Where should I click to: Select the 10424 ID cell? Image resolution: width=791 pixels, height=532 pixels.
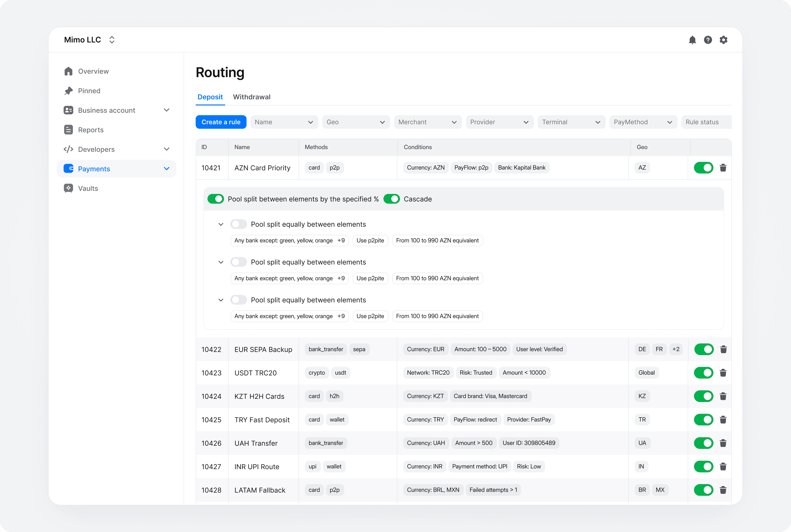(x=212, y=396)
